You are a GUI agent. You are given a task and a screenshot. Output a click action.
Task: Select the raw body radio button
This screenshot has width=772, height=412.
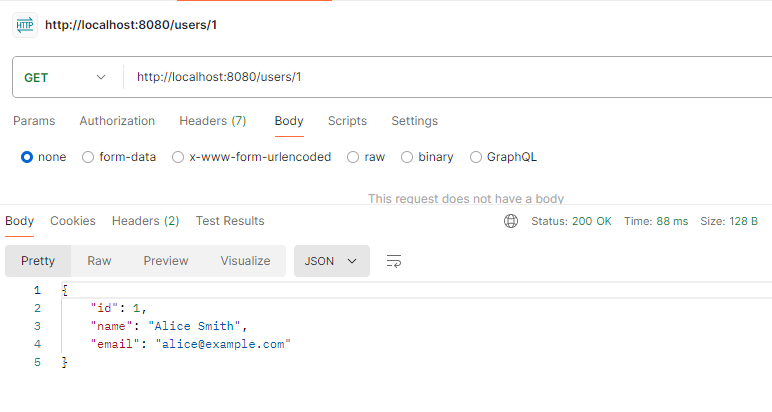(x=353, y=157)
